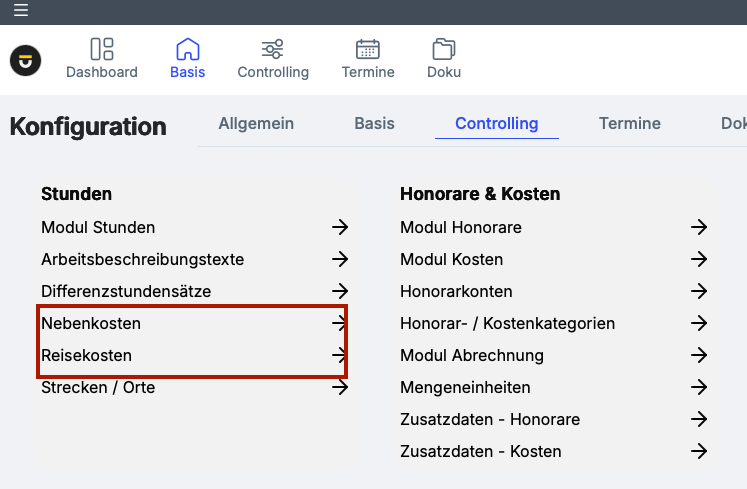The image size is (747, 489).
Task: Select the Basis configuration tab
Action: pos(375,124)
